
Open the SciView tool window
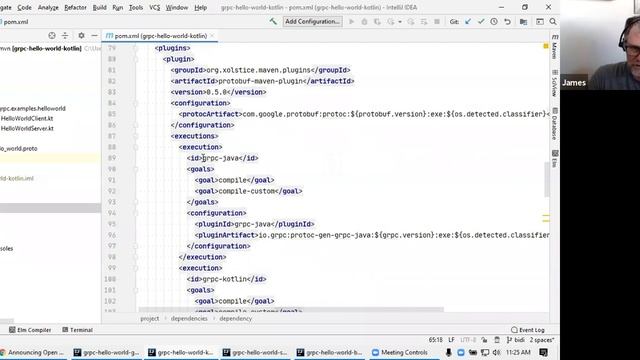tap(555, 83)
